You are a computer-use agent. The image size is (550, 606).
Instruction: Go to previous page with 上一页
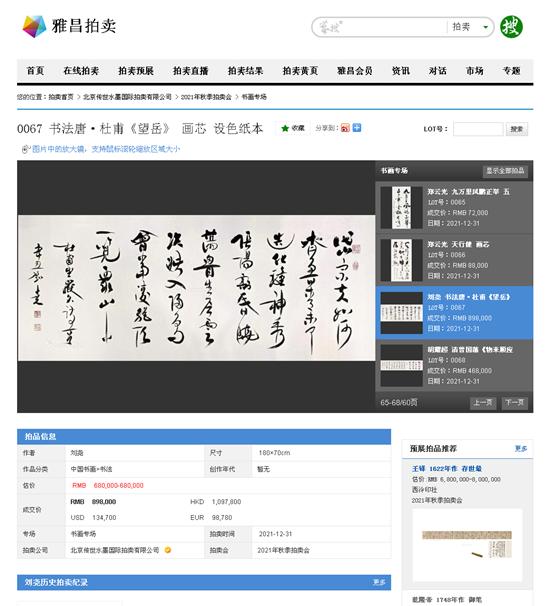pyautogui.click(x=483, y=403)
